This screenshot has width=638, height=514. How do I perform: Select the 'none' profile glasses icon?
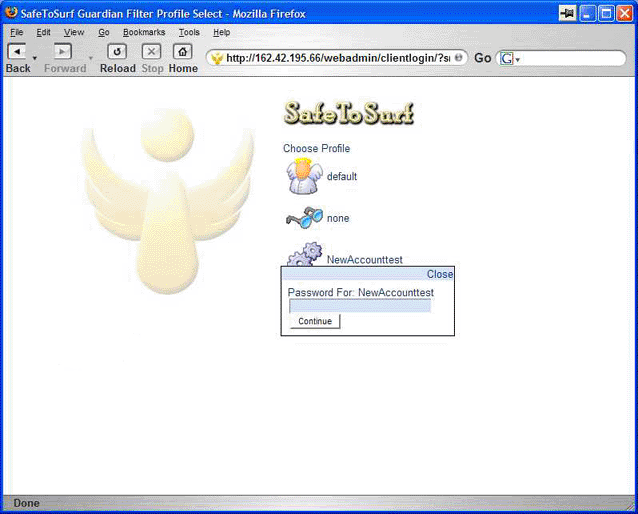pos(304,218)
